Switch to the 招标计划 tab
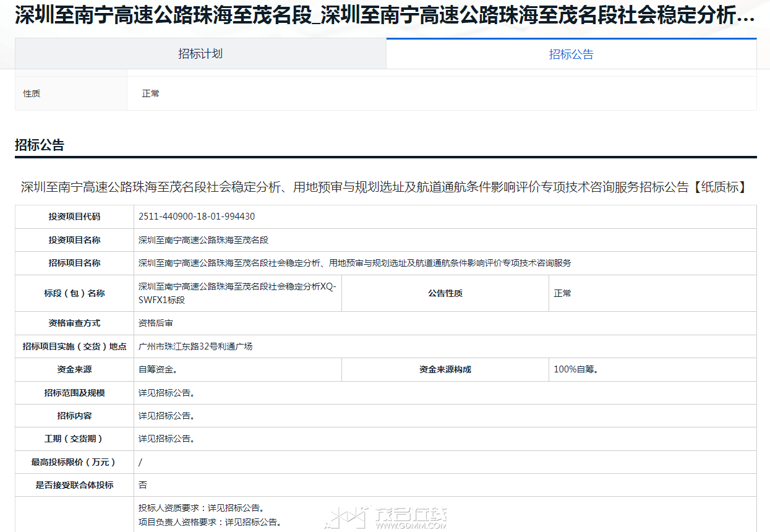This screenshot has width=770, height=532. click(x=200, y=54)
